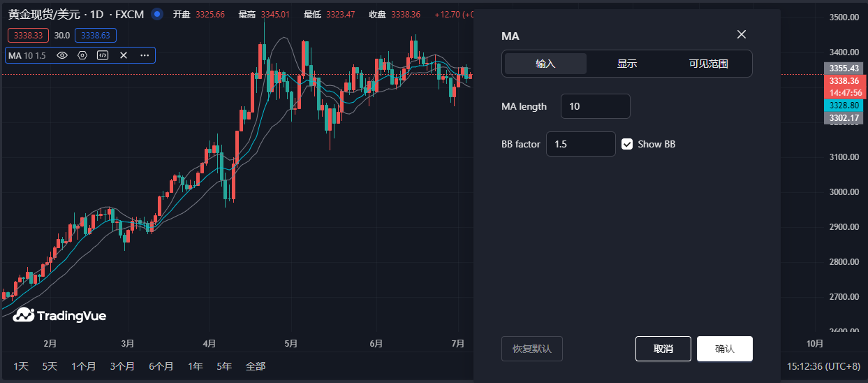Select the 输入 tab
Image resolution: width=868 pixels, height=383 pixels.
pyautogui.click(x=545, y=64)
